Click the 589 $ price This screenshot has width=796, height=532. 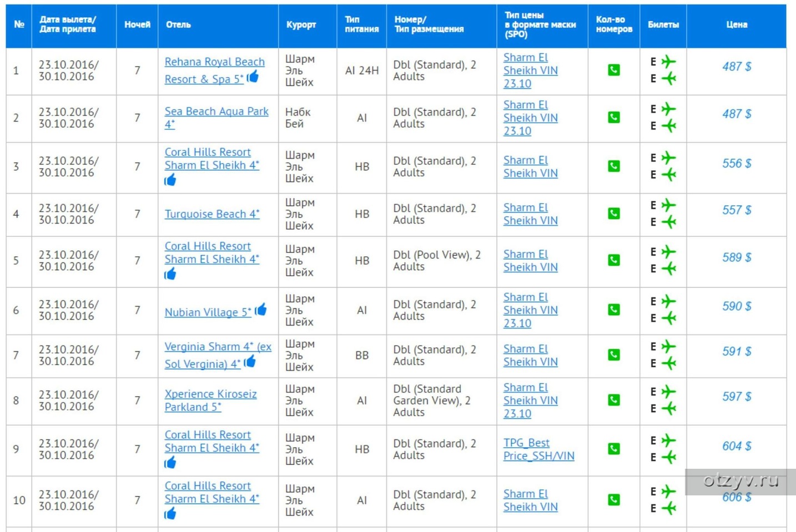click(737, 257)
